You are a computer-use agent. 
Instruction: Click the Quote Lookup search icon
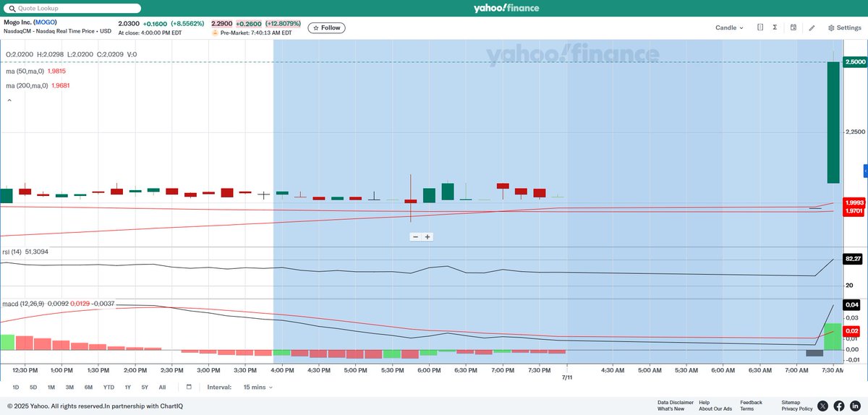[x=11, y=8]
